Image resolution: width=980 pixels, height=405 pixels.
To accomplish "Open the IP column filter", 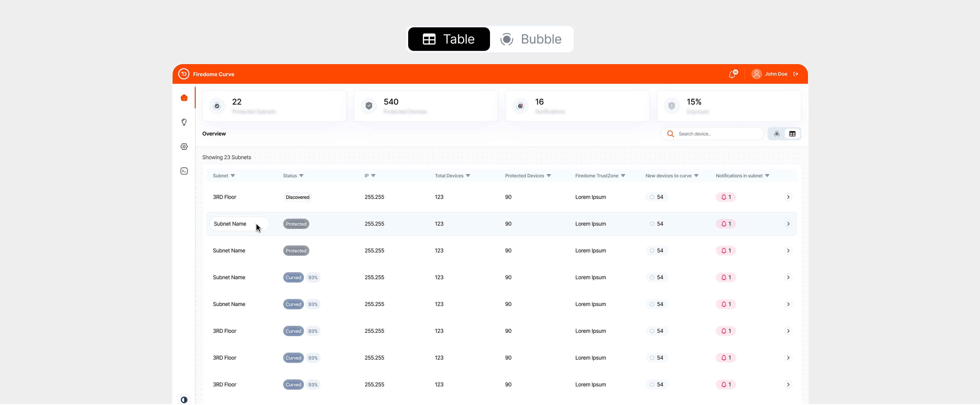I will [x=373, y=176].
